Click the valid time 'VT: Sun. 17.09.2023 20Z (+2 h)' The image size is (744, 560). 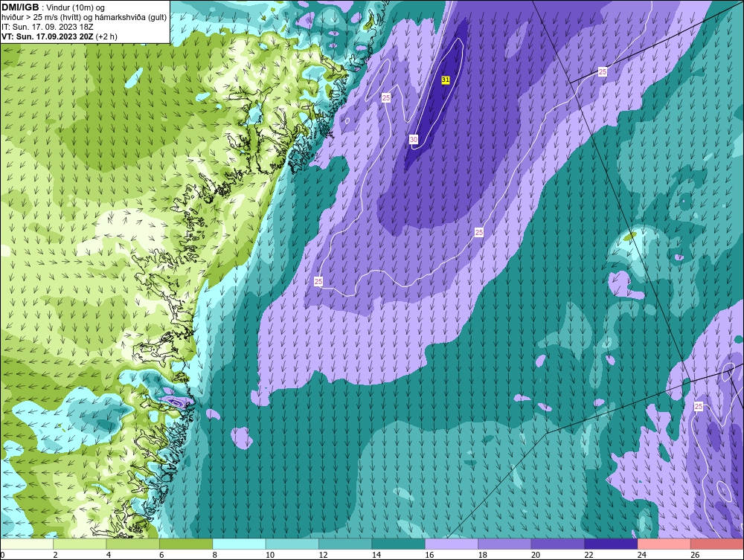pyautogui.click(x=60, y=36)
